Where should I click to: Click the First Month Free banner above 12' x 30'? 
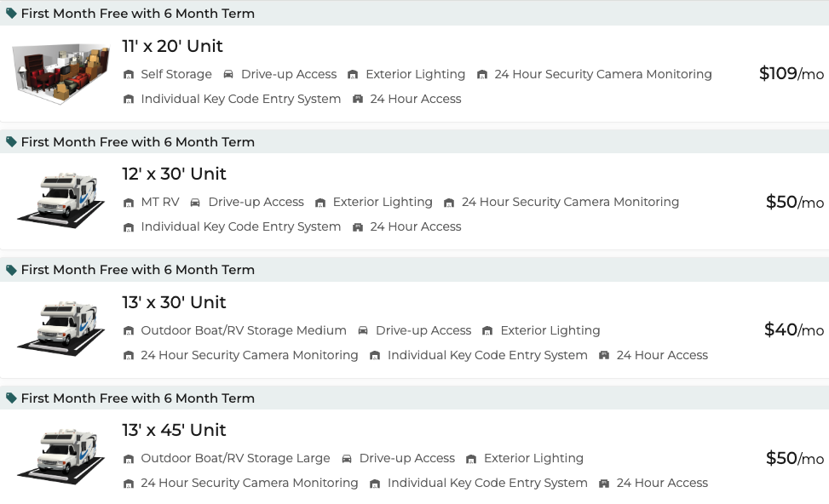click(137, 141)
